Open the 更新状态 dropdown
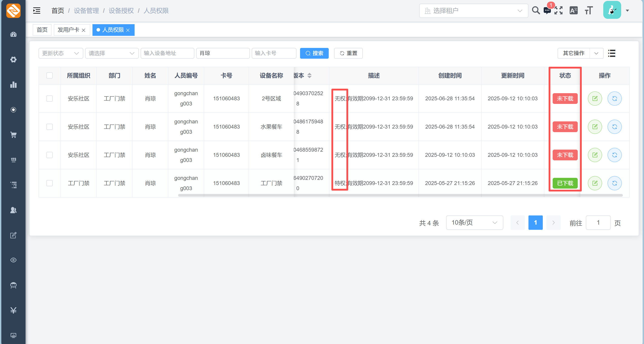 [x=60, y=53]
